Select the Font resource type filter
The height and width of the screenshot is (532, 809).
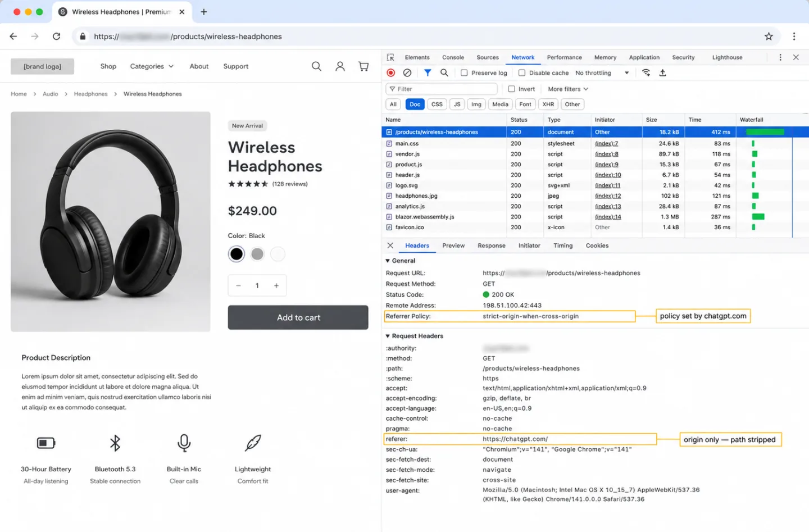click(x=525, y=104)
